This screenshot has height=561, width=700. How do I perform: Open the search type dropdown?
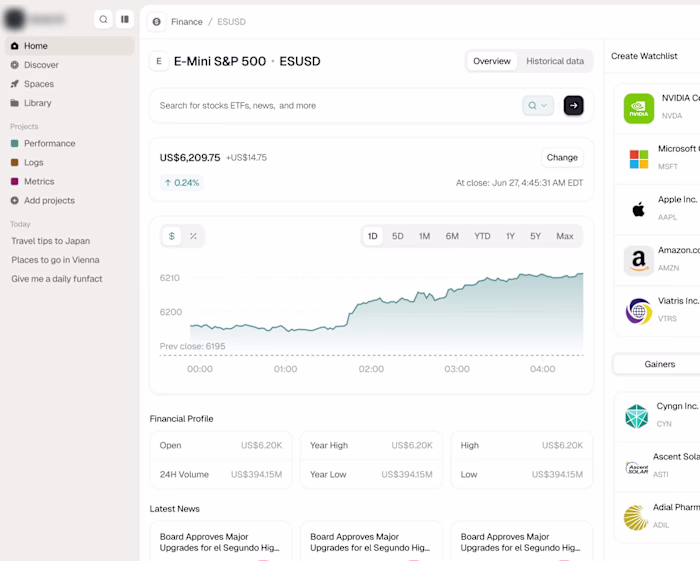tap(538, 106)
